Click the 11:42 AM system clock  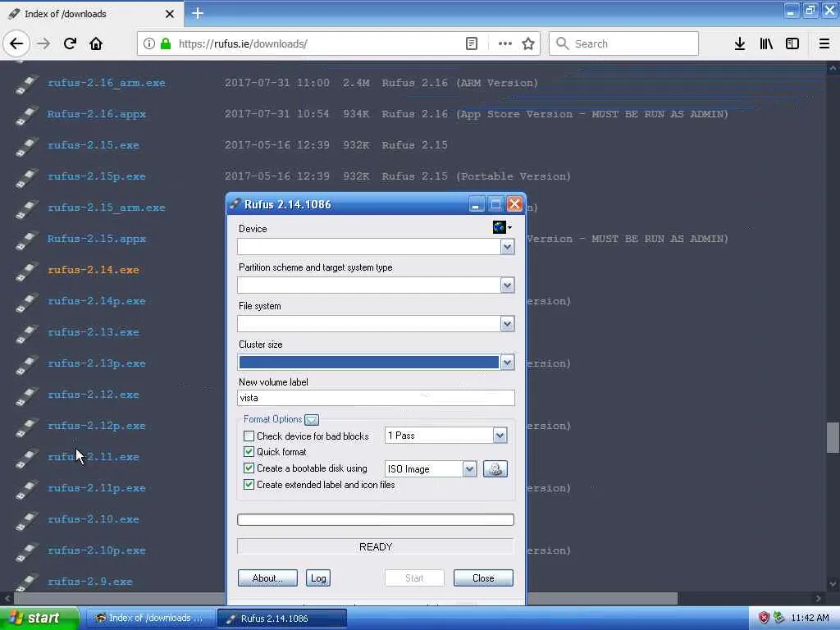pyautogui.click(x=810, y=618)
